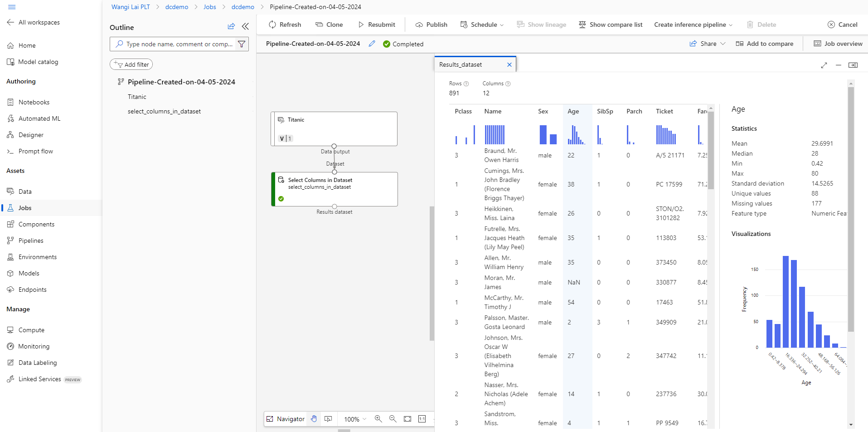The image size is (868, 432).
Task: Expand results panel to full screen
Action: [x=824, y=65]
